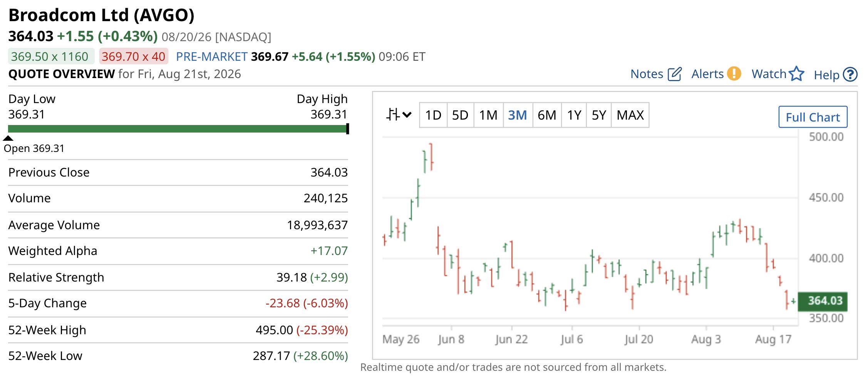Click the orange Alerts exclamation icon
Screen dimensions: 868x380
[x=734, y=73]
